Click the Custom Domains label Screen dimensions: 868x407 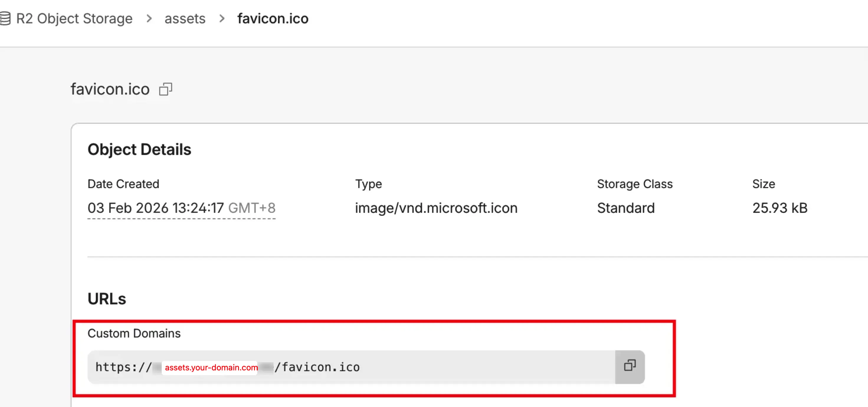point(134,333)
